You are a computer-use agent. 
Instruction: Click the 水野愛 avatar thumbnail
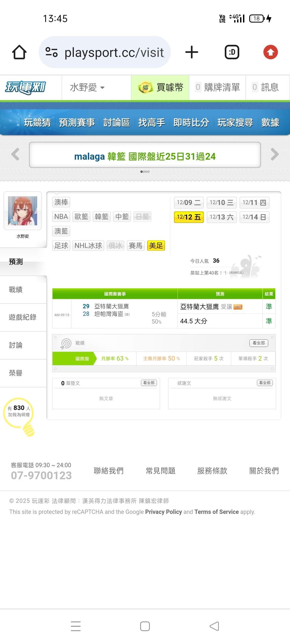click(x=23, y=211)
